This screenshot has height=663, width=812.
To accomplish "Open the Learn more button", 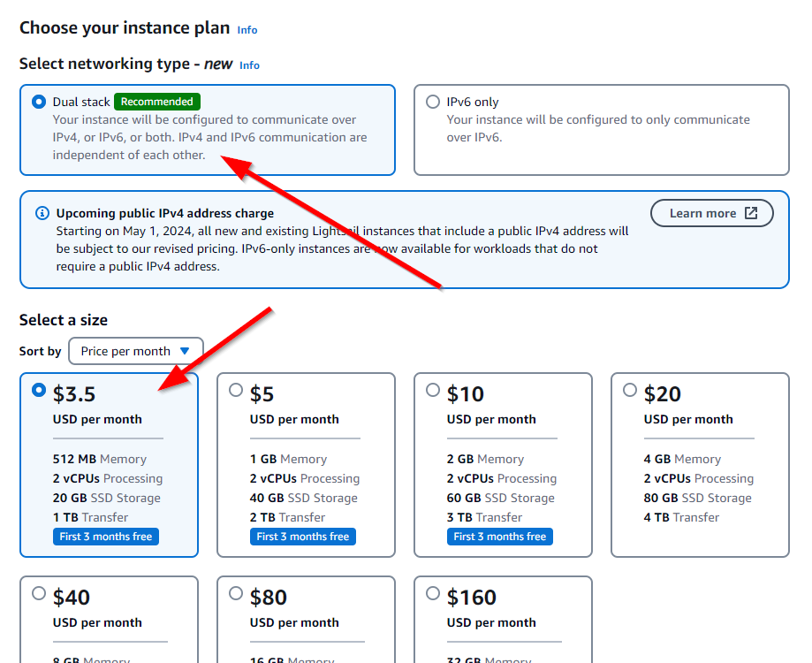I will (711, 213).
